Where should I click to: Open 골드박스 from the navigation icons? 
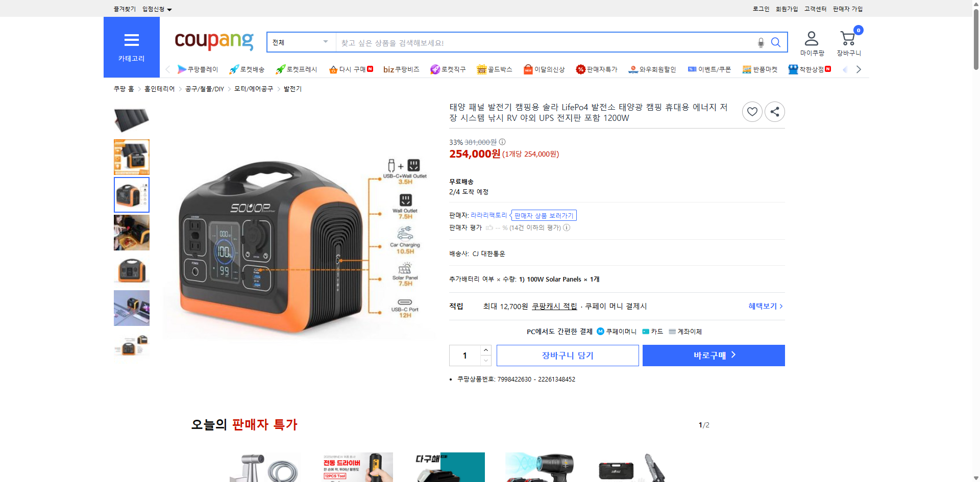point(481,69)
